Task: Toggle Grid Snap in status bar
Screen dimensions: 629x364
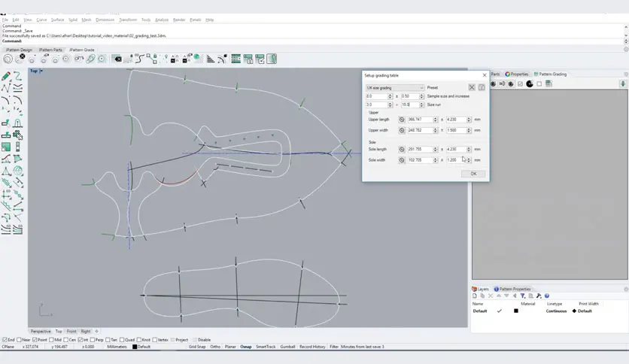Action: pyautogui.click(x=197, y=347)
